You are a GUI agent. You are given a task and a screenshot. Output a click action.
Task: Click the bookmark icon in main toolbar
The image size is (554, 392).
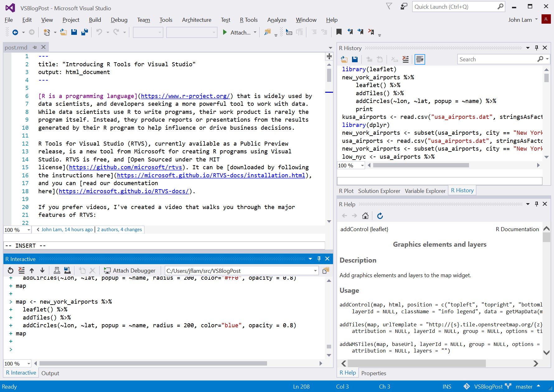click(x=339, y=32)
